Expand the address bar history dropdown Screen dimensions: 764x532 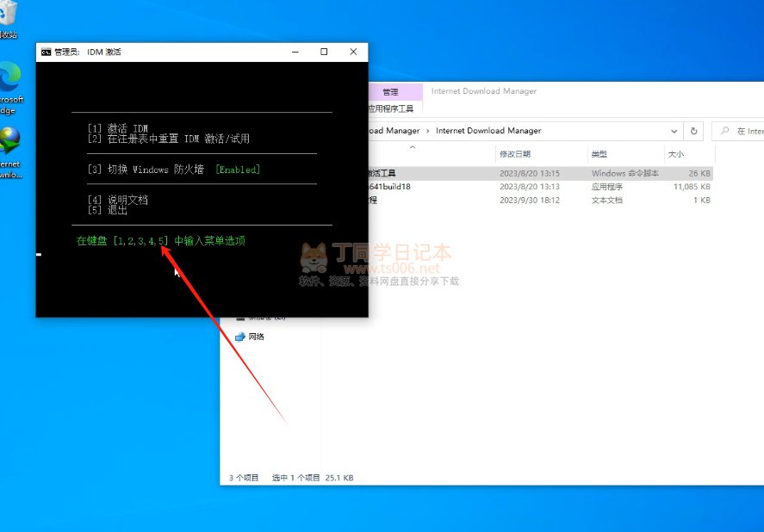click(x=674, y=131)
